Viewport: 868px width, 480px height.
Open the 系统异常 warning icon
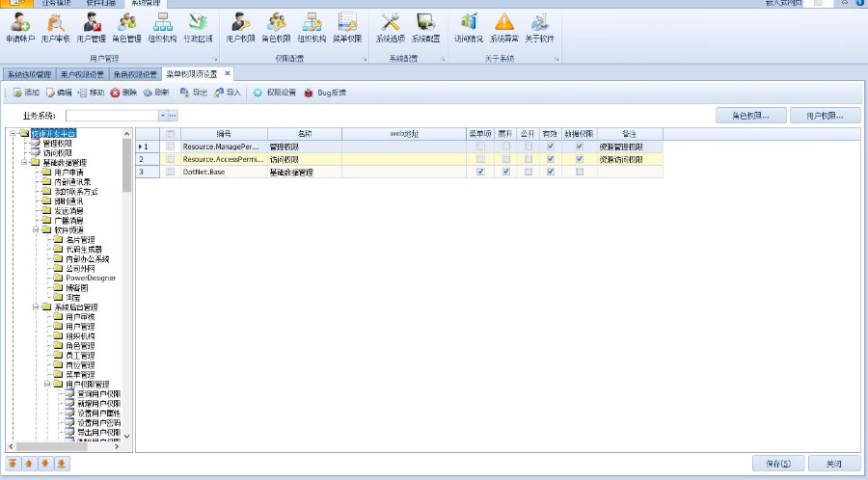coord(503,28)
